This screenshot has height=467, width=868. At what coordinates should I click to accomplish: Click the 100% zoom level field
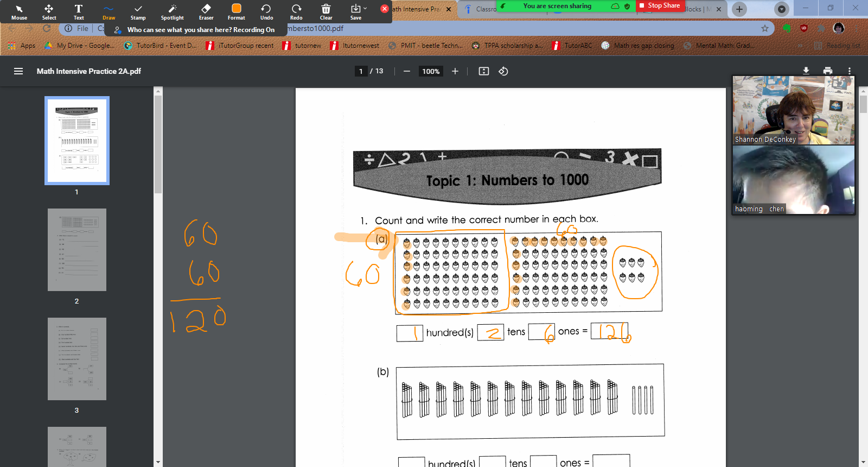click(x=431, y=71)
